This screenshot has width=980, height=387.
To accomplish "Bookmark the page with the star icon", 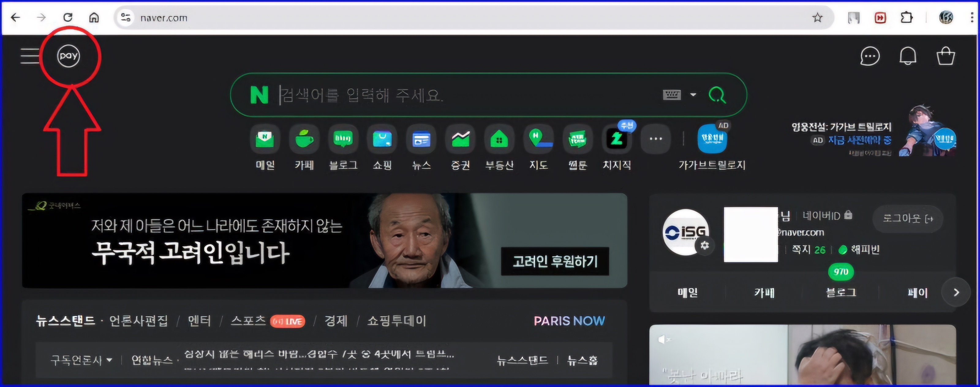I will tap(817, 17).
